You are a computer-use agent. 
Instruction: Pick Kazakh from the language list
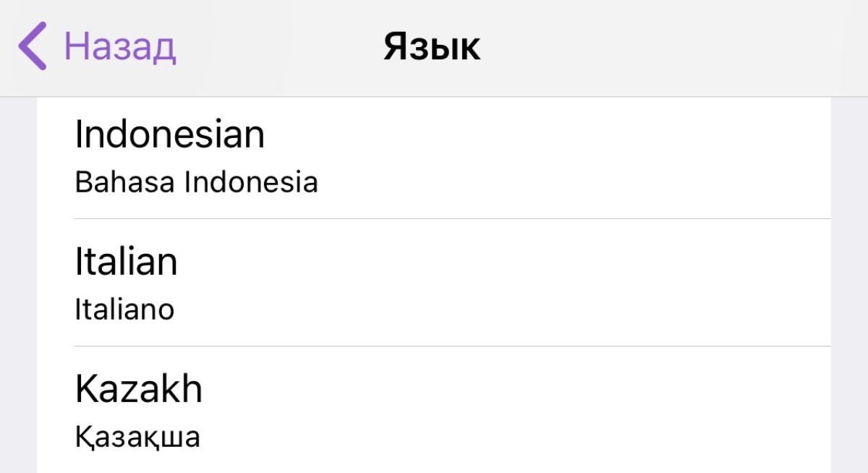click(139, 390)
